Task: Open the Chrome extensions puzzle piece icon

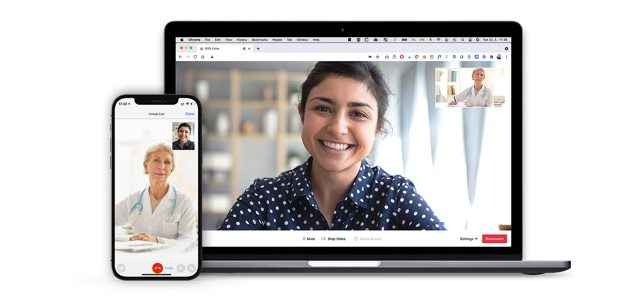Action: (x=491, y=56)
